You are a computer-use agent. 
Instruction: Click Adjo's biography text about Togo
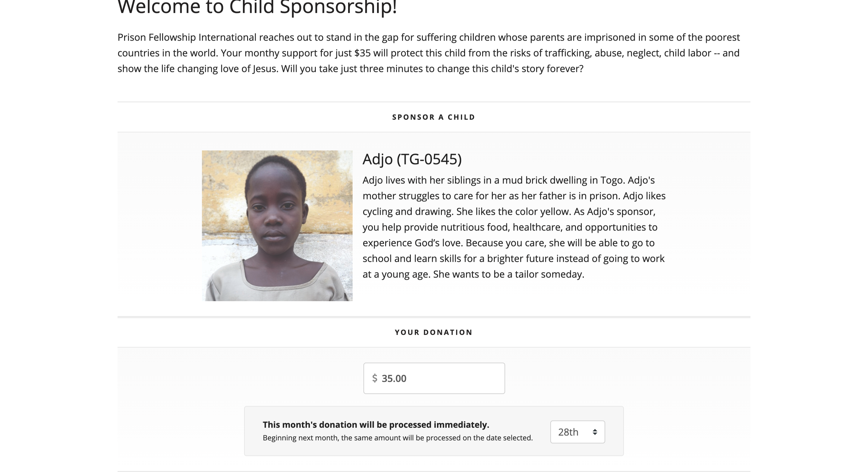click(508, 180)
